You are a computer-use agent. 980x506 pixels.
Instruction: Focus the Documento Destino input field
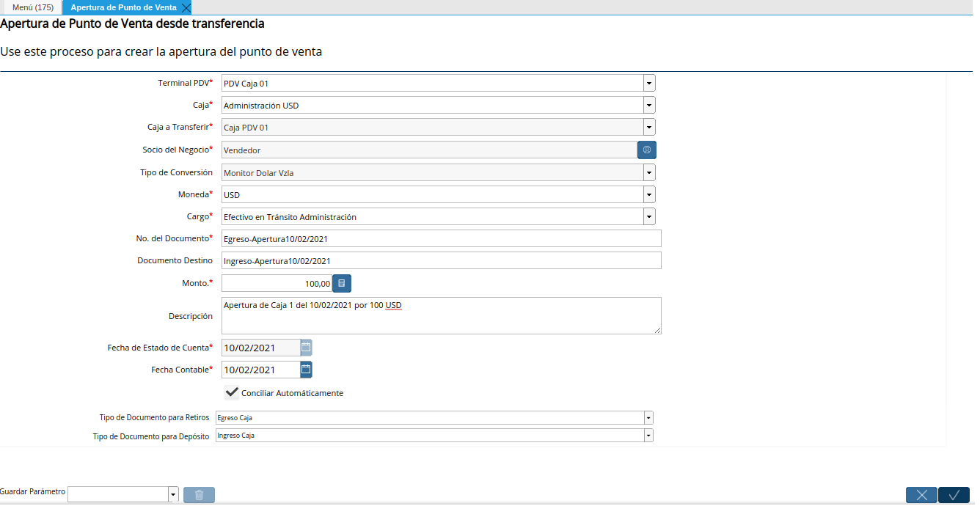(x=441, y=261)
